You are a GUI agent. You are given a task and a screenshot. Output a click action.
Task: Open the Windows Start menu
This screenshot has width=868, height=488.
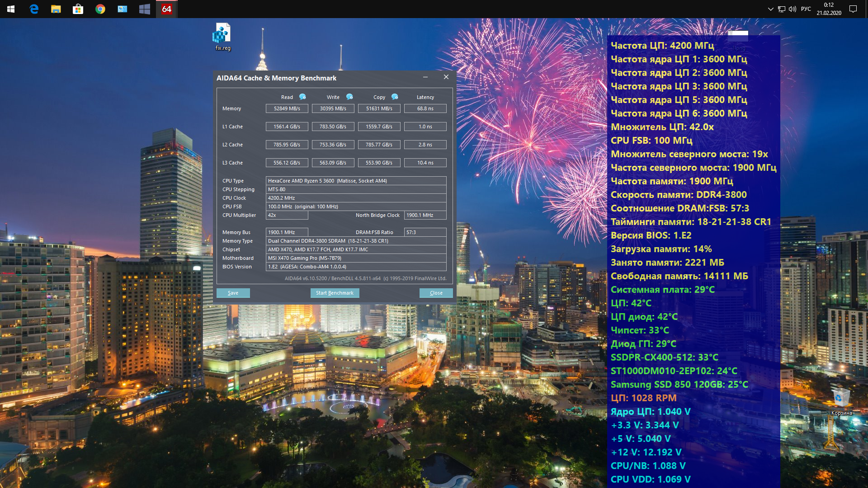coord(11,9)
